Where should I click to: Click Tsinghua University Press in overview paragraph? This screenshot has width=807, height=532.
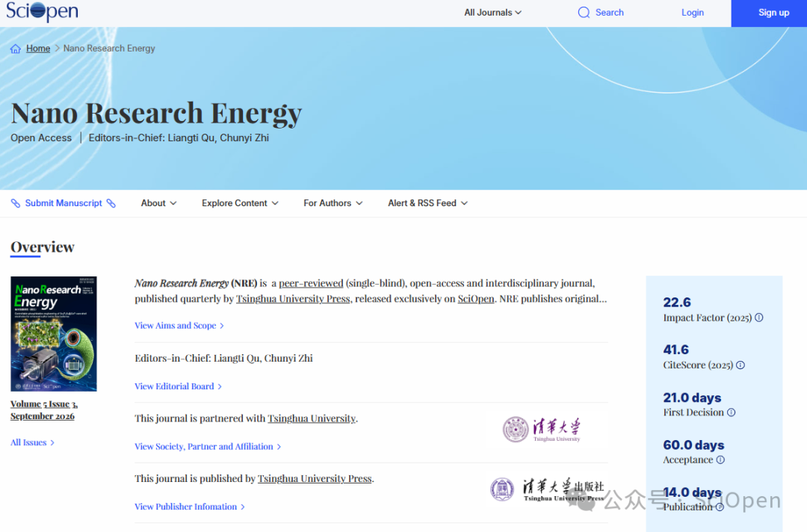tap(293, 298)
